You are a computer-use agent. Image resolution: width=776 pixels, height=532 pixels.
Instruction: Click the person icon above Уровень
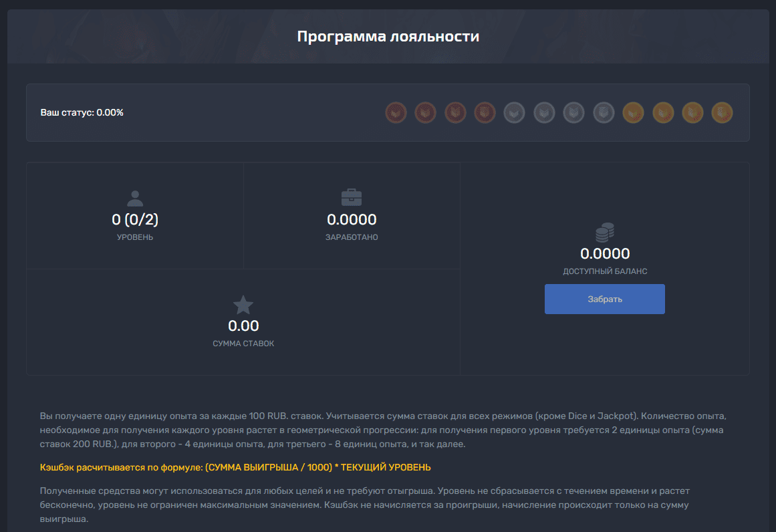pos(135,198)
